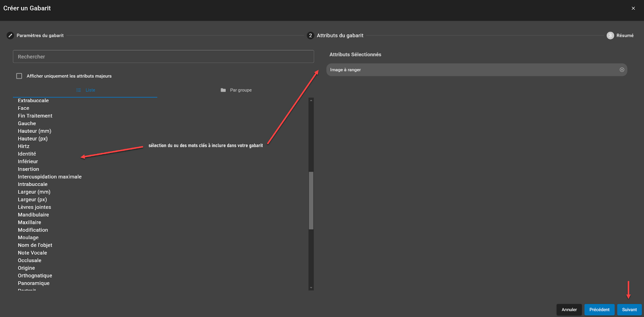Click the step 3 Résumé circle icon
Viewport: 644px width, 317px height.
(x=610, y=35)
